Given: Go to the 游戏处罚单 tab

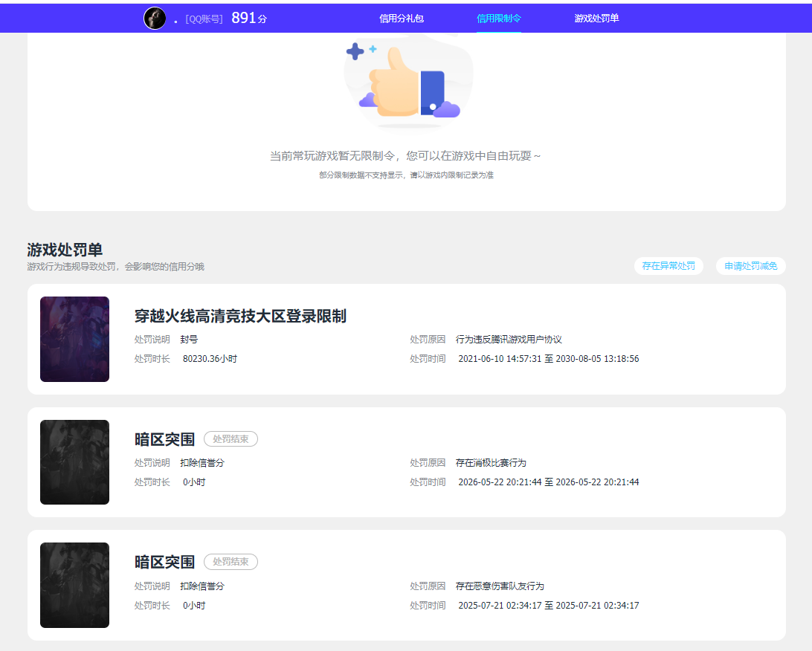Looking at the screenshot, I should pyautogui.click(x=596, y=19).
